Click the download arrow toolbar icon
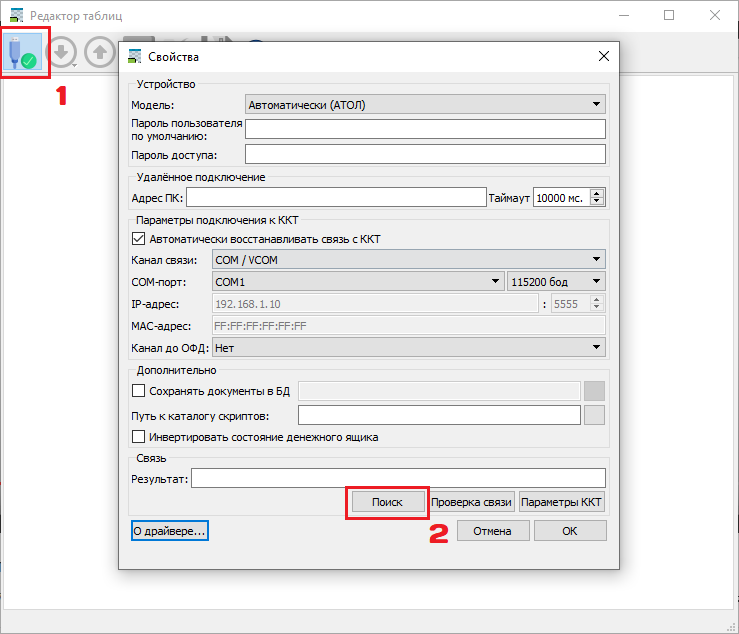The image size is (739, 634). 62,53
